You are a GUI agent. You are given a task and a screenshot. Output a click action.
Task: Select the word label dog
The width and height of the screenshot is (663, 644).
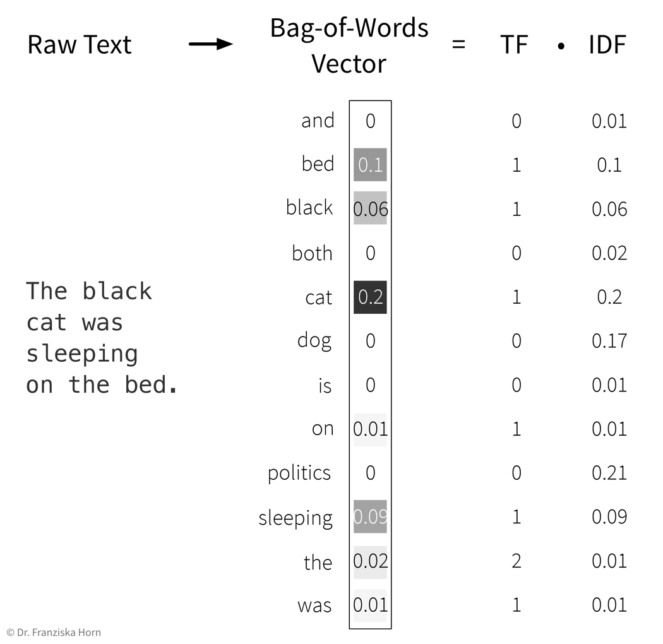coord(315,341)
